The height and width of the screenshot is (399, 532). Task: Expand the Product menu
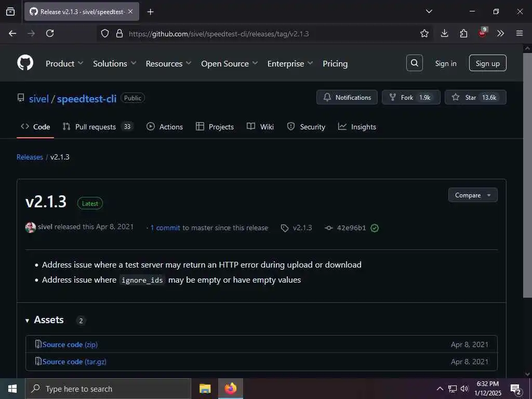64,63
